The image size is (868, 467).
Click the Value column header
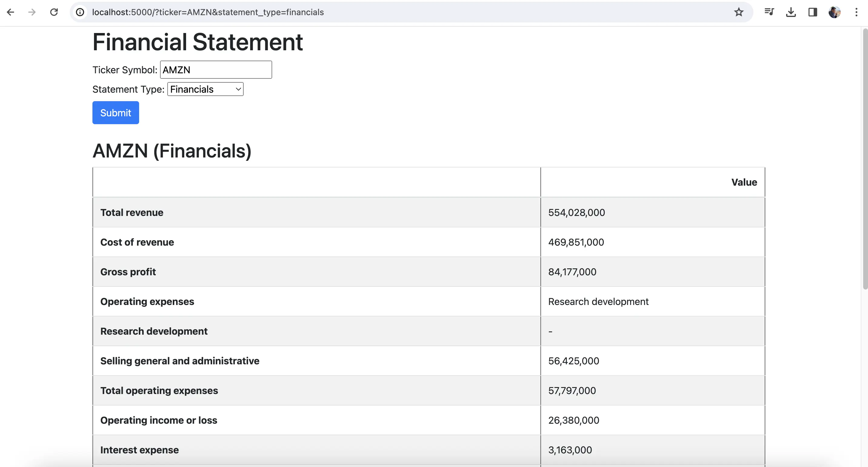(x=744, y=182)
